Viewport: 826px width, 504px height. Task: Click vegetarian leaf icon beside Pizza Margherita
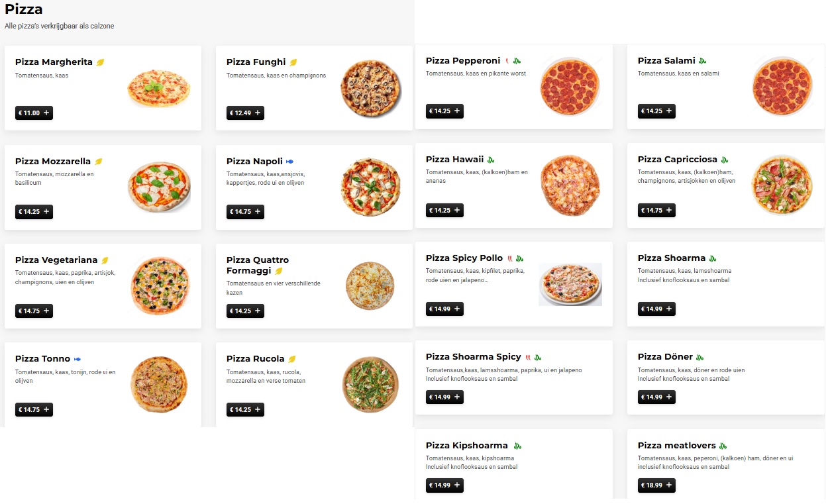point(101,62)
